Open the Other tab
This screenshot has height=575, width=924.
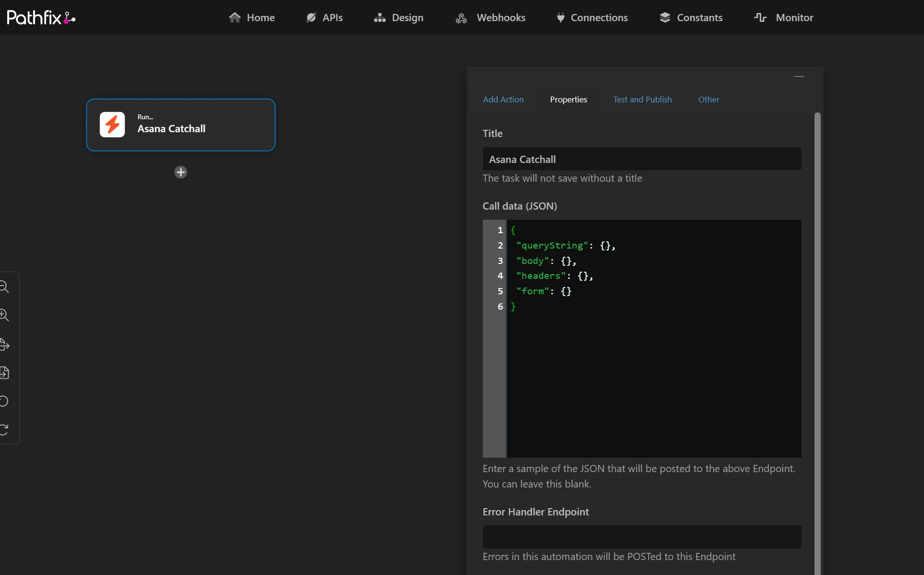708,100
